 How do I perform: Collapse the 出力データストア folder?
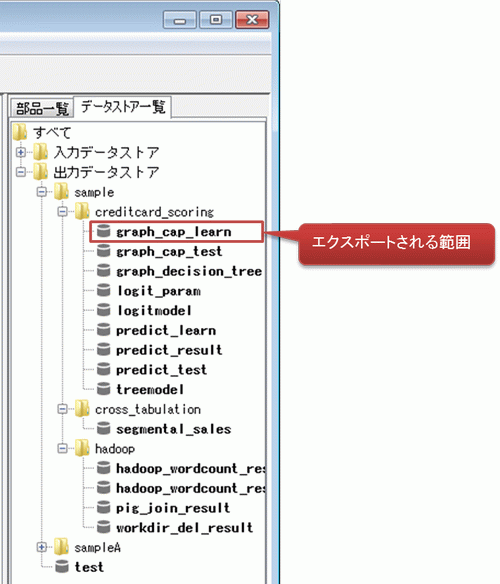(21, 172)
